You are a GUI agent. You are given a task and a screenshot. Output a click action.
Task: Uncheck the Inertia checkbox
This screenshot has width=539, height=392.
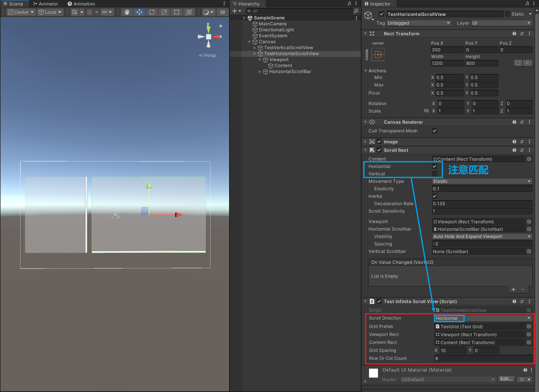click(434, 196)
